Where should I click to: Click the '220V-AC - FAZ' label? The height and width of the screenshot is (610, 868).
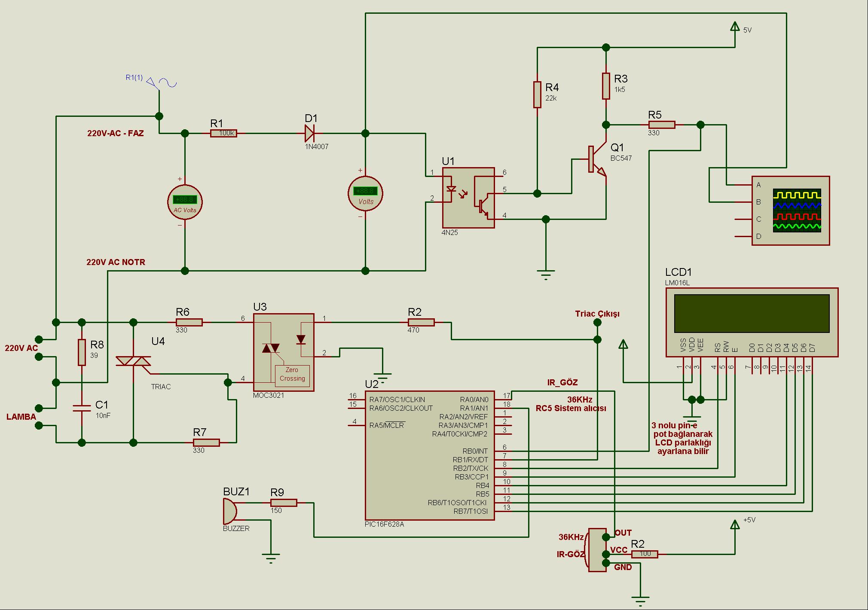[116, 133]
